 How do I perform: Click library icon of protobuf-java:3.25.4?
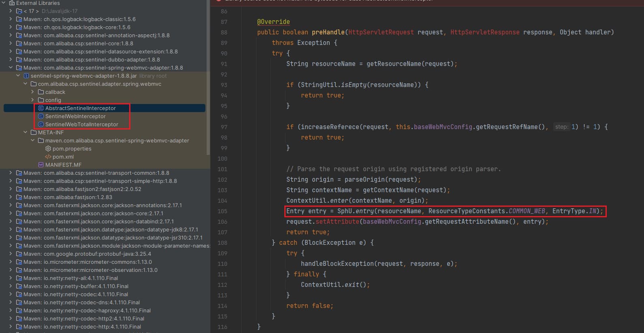pos(19,254)
